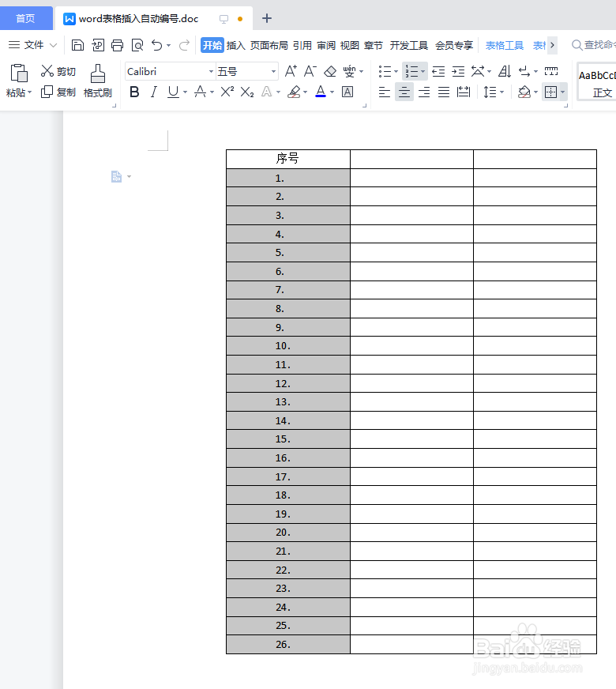This screenshot has height=689, width=616.
Task: Open the 插入 ribbon tab
Action: click(x=236, y=45)
